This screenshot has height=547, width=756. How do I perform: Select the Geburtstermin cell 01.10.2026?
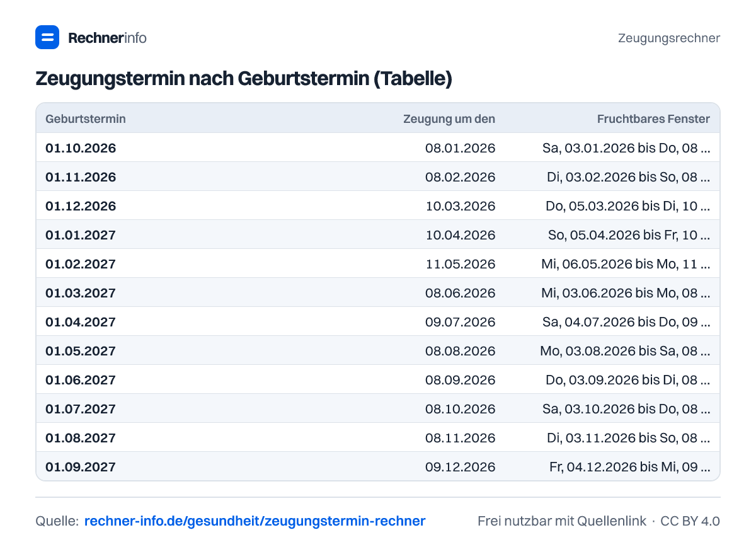81,148
